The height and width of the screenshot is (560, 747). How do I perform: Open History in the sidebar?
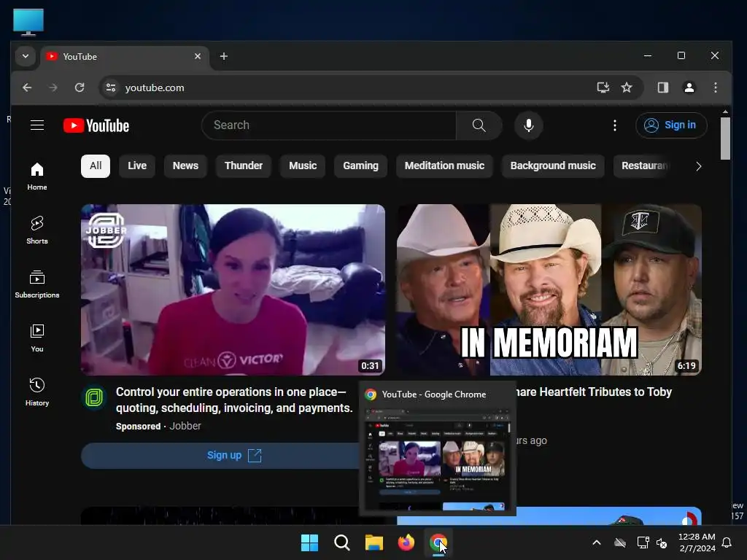coord(37,392)
